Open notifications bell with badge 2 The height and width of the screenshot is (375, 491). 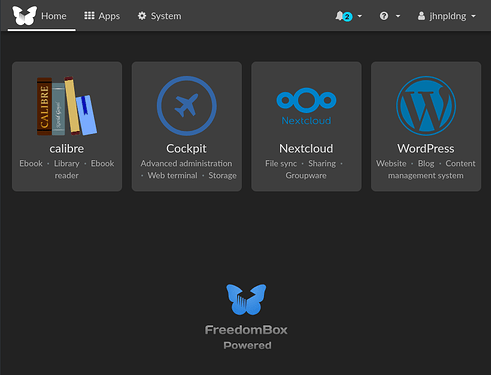(x=343, y=16)
